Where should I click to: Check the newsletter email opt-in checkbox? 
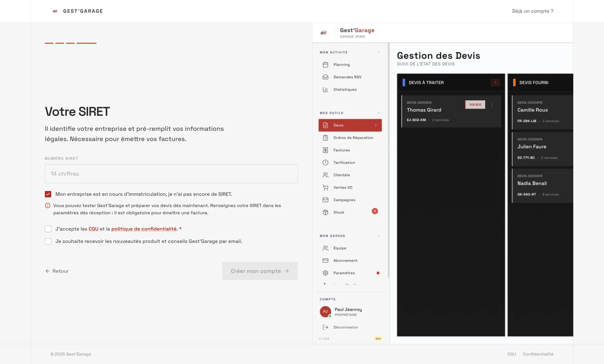click(x=48, y=241)
